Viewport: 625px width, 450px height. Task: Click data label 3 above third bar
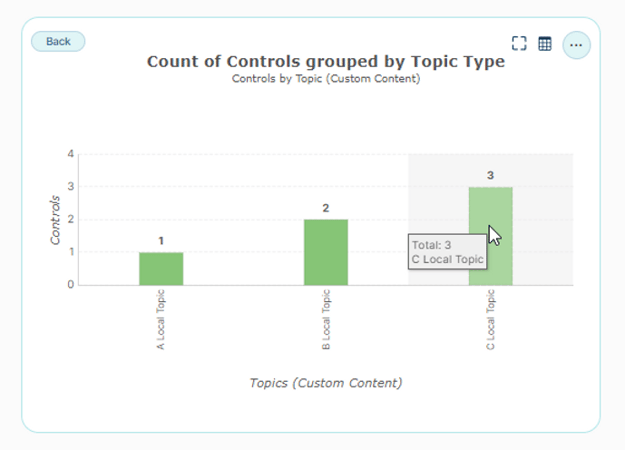(x=490, y=175)
